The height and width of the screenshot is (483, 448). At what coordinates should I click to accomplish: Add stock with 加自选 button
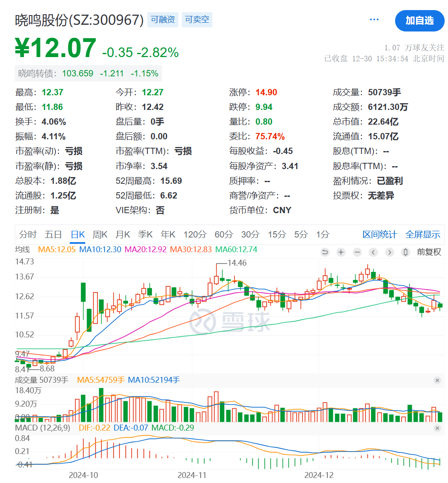(419, 21)
